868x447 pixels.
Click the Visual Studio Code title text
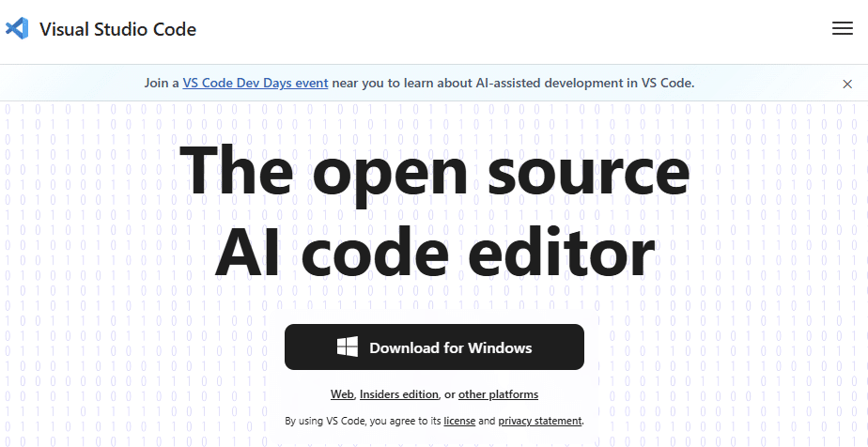118,29
